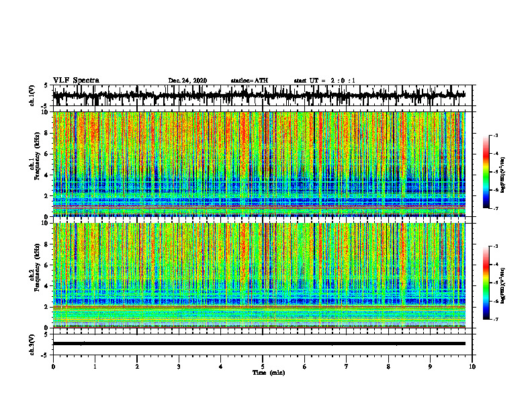Click the "2" kHz tick on ch.1 spectrogram
The image size is (532, 411).
(48, 196)
